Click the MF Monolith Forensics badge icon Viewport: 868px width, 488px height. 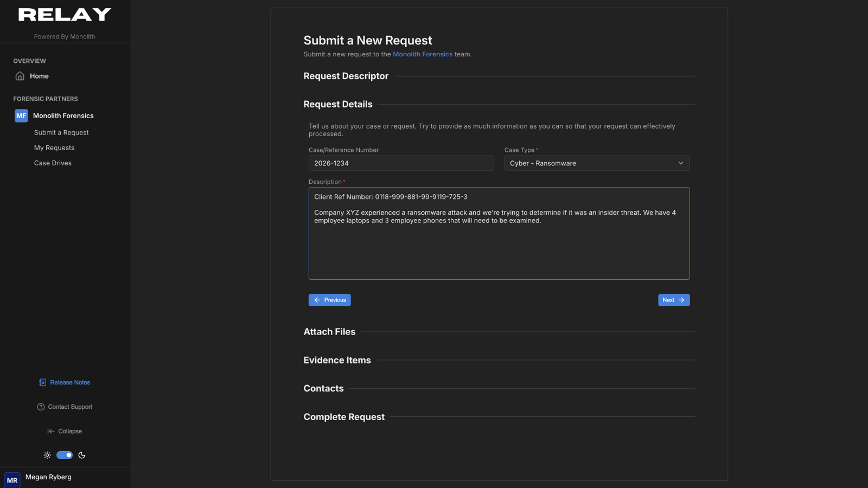point(21,115)
